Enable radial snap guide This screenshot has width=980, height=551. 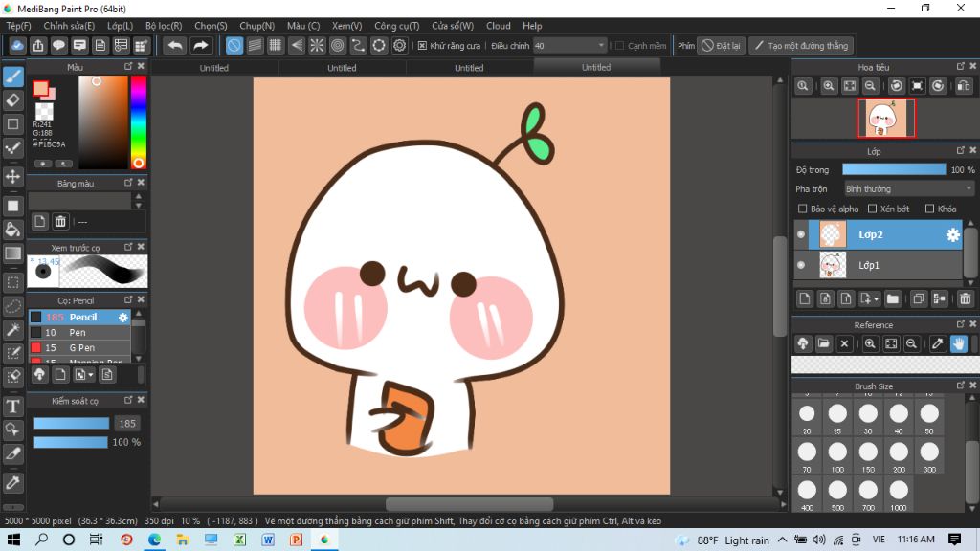point(317,46)
